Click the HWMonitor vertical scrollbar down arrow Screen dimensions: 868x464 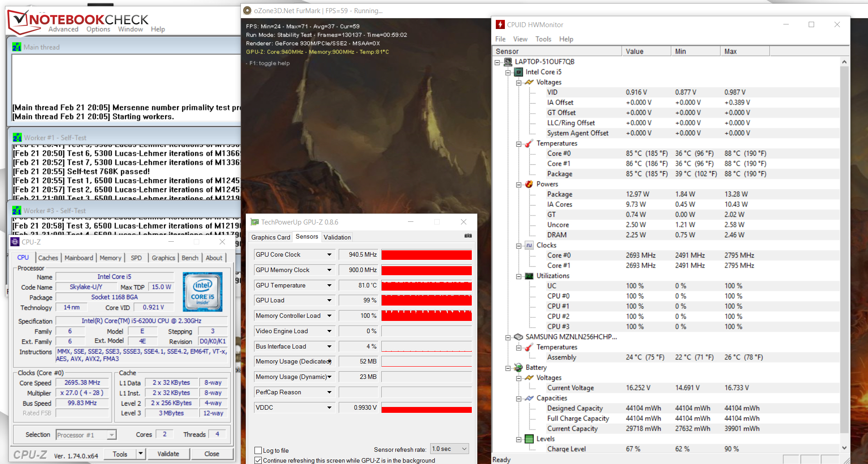(844, 448)
